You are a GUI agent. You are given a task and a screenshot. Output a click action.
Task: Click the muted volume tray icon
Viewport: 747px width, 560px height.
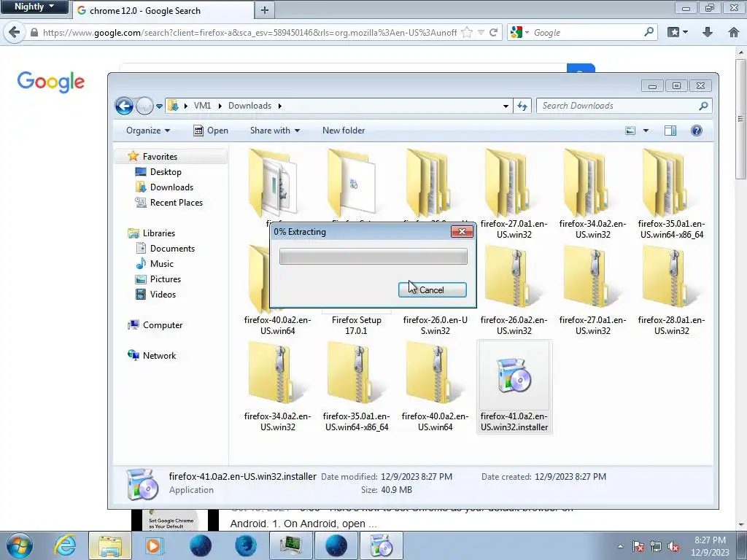(x=673, y=547)
